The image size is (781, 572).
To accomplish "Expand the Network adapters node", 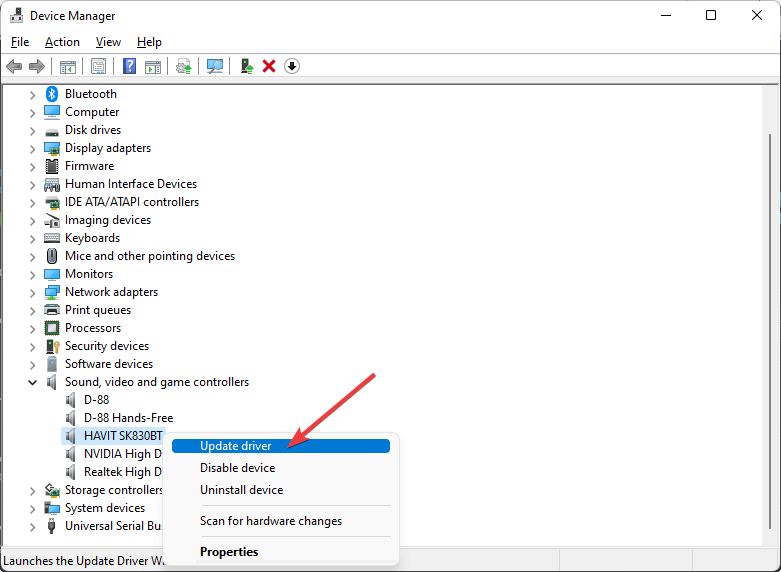I will (x=32, y=293).
